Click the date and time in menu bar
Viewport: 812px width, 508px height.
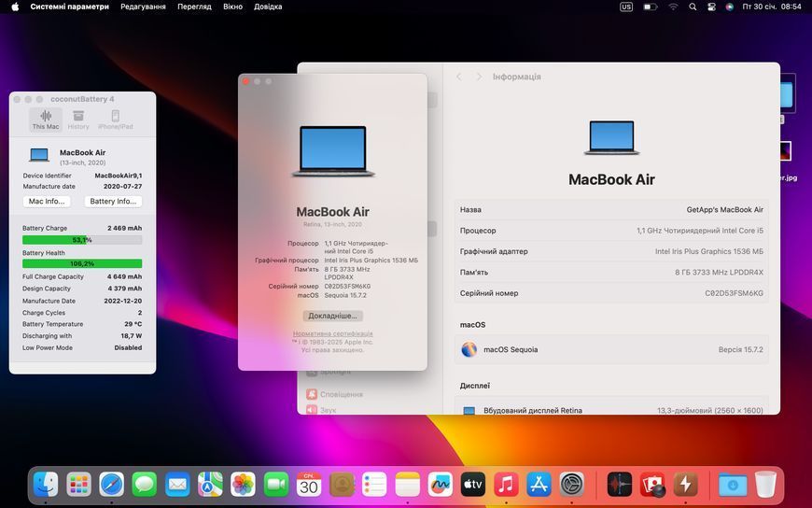click(772, 7)
